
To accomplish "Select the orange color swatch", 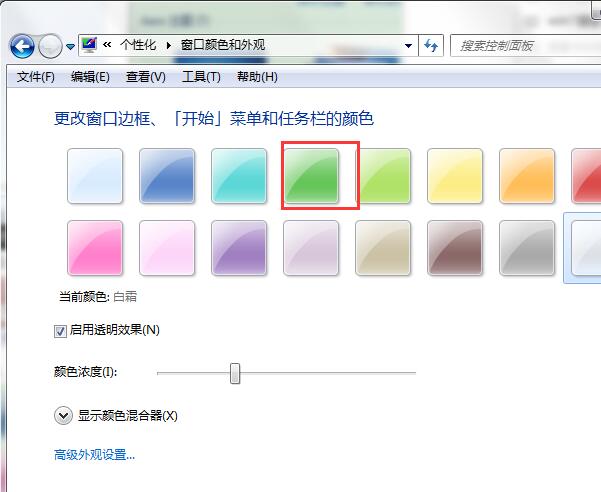I will click(x=527, y=176).
